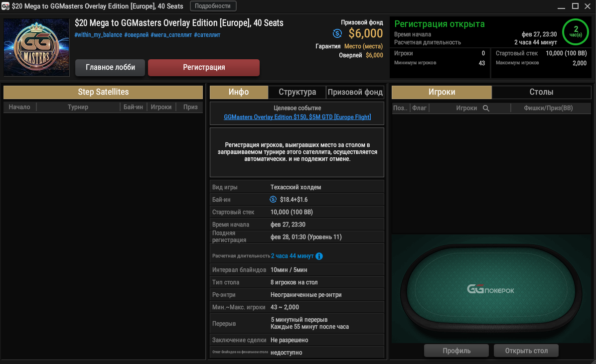Switch to the Столы tab
Screen dimensions: 596x364
(541, 92)
